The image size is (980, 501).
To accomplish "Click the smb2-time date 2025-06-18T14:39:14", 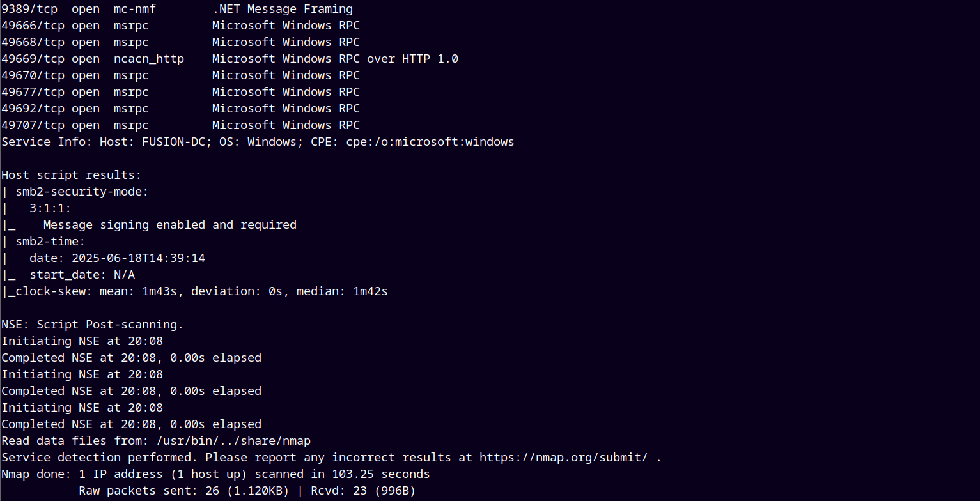I will (138, 258).
